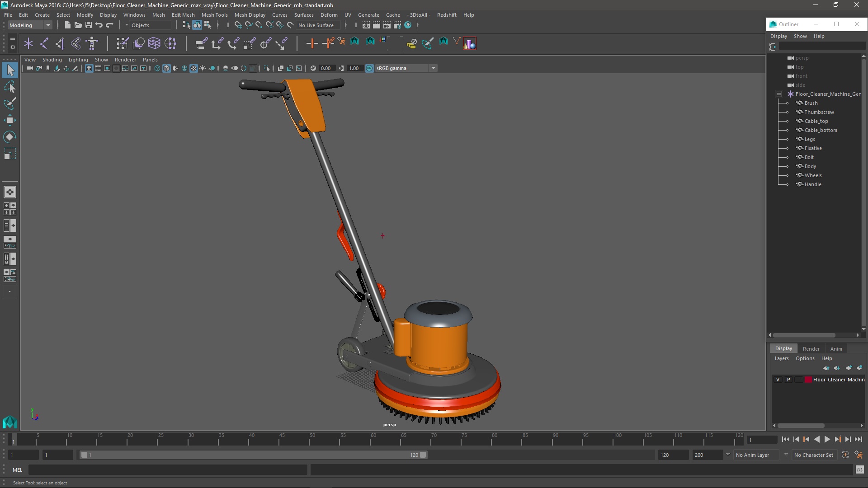Click the human skeleton shelf icon
Viewport: 868px width, 488px height.
tap(92, 43)
